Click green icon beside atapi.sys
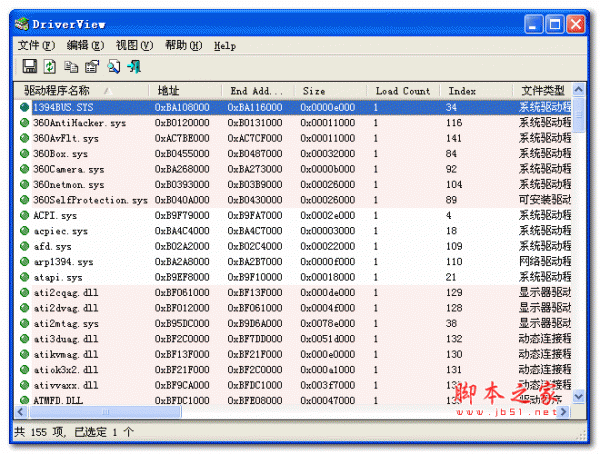The height and width of the screenshot is (454, 600). coord(24,277)
